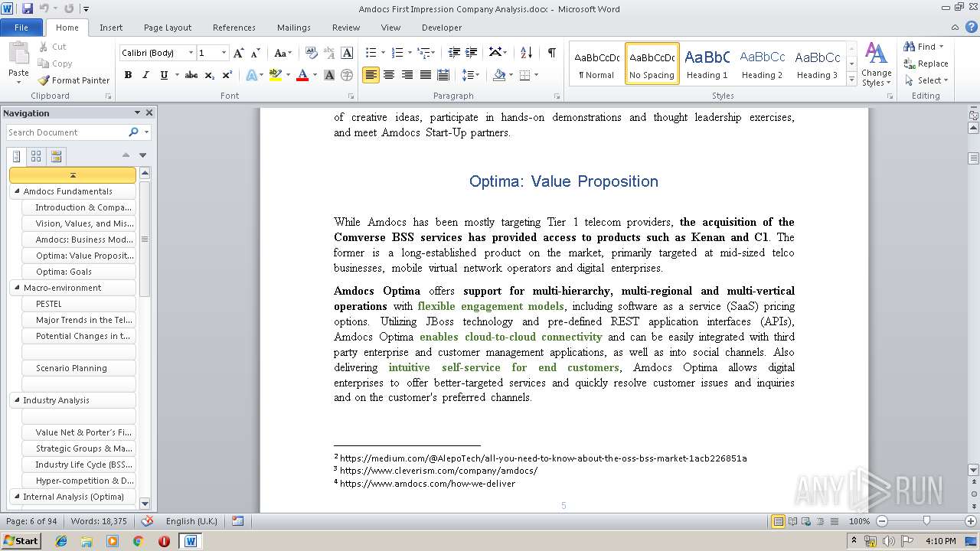Browse headings view in Navigation pane
This screenshot has width=980, height=551.
[x=17, y=157]
